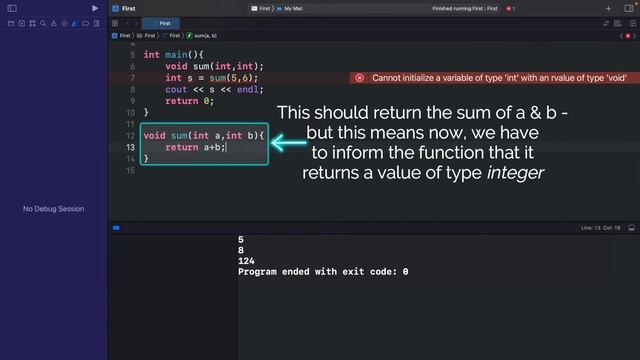Click the 'return 0;' line
Viewport: 640px width, 360px height.
point(189,101)
